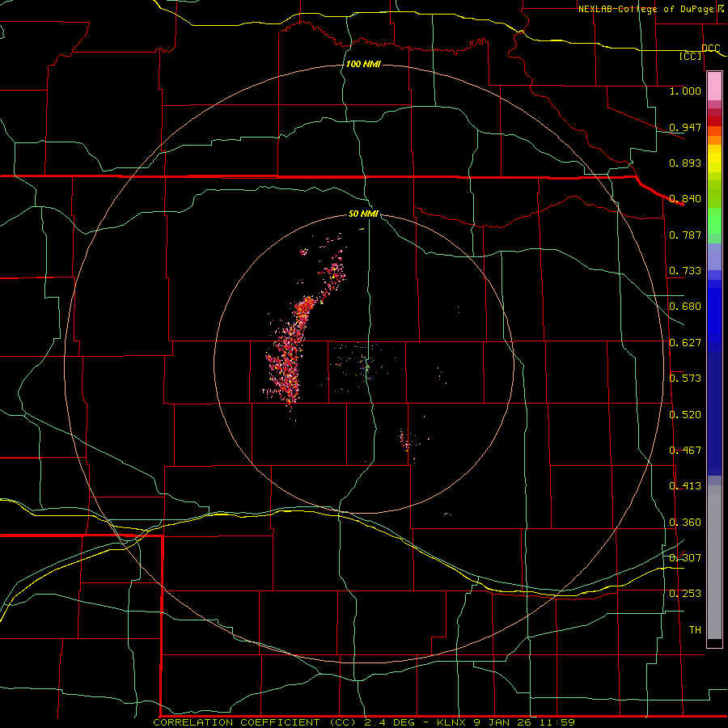This screenshot has height=728, width=728.
Task: Click the 0.787 scale value
Action: (685, 235)
